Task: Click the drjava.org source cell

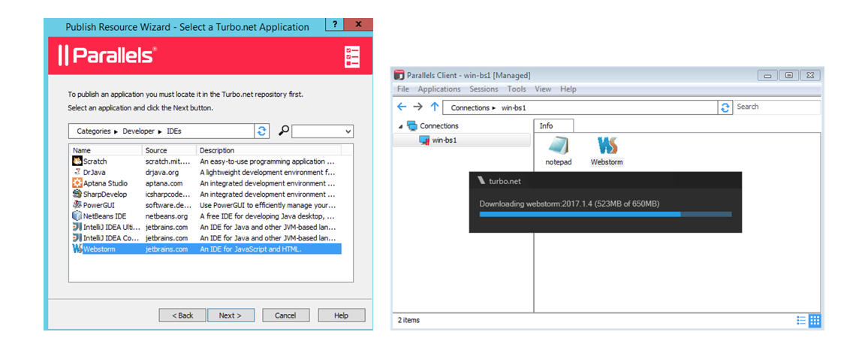Action: coord(163,172)
